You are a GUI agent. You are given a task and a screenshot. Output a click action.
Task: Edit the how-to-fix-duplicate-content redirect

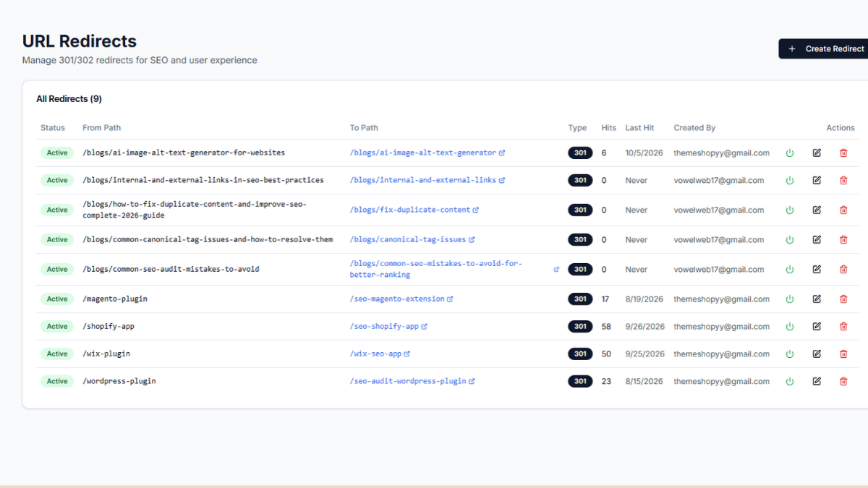pos(817,210)
